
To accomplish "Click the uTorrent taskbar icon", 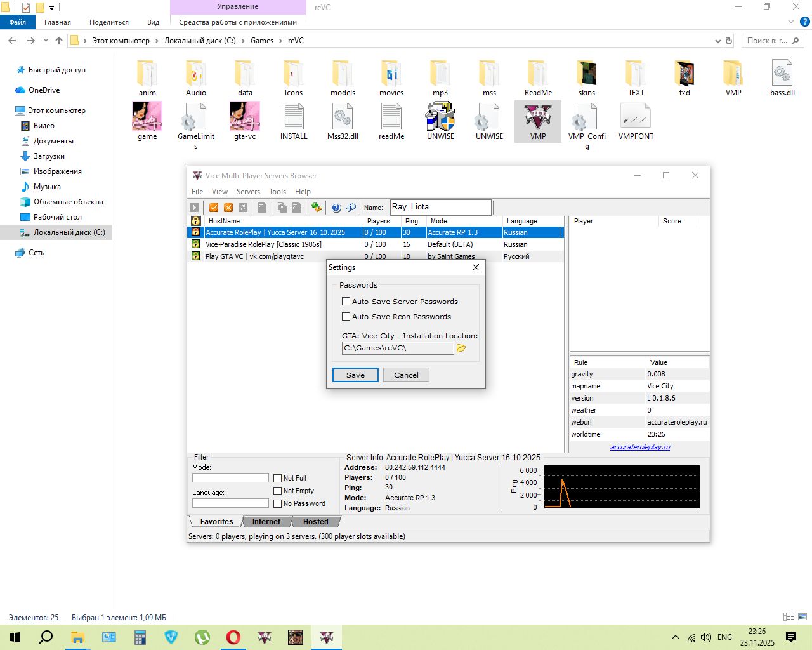I will tap(202, 637).
